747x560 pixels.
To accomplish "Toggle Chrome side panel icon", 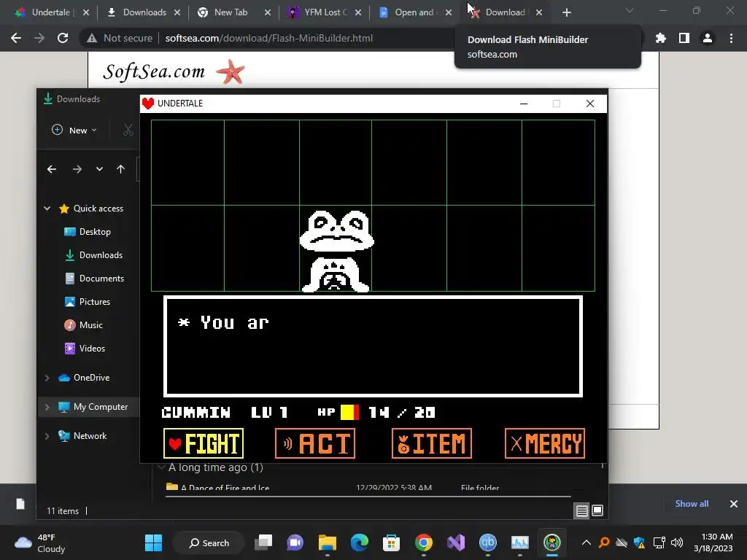I will [684, 38].
